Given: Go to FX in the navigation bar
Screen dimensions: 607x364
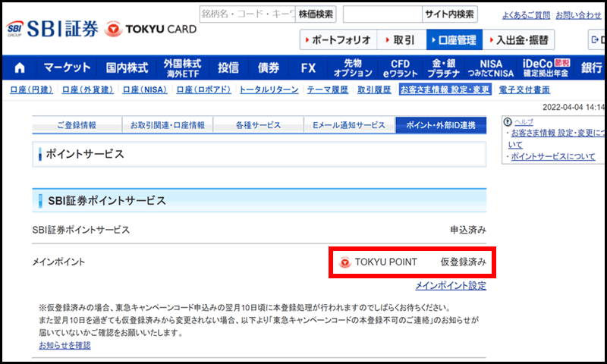Looking at the screenshot, I should coord(308,67).
